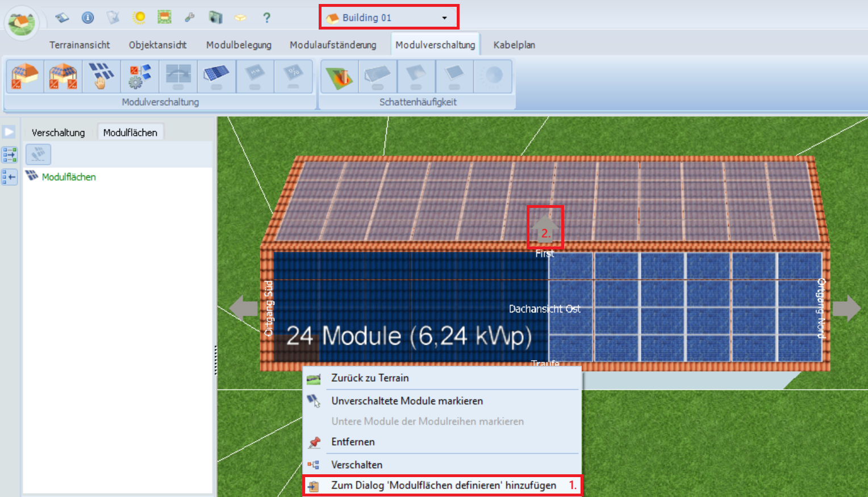
Task: Click the gray right arrow beside roof
Action: [x=847, y=308]
